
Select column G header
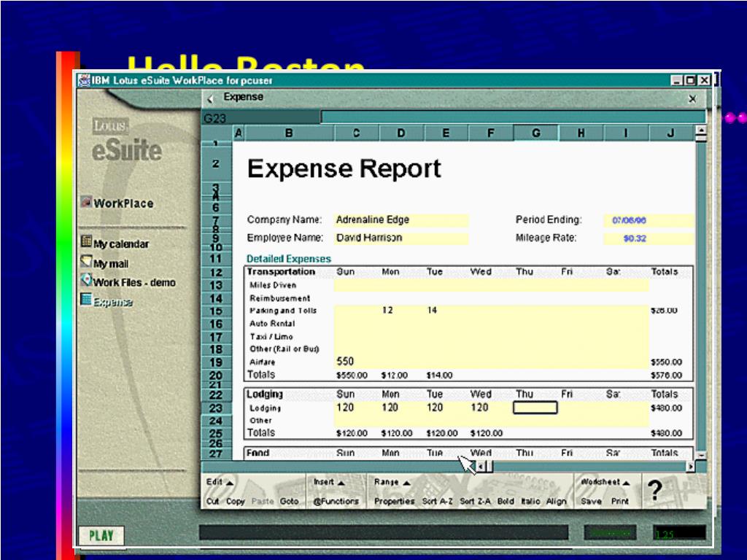[536, 133]
